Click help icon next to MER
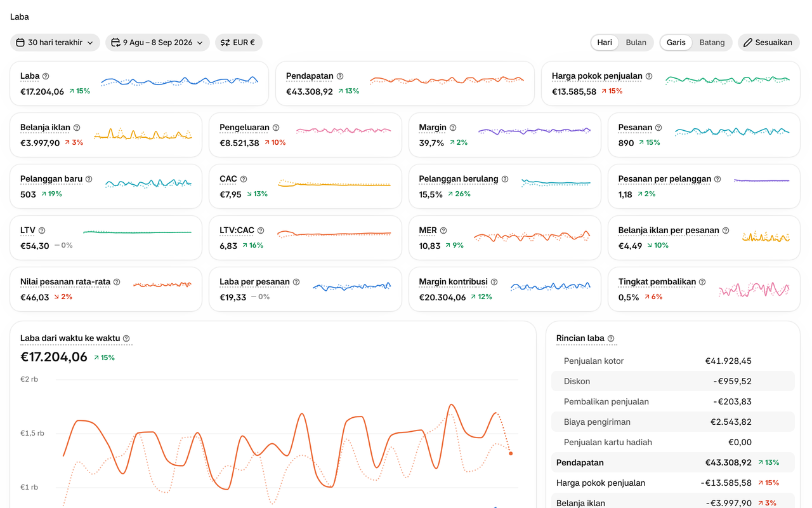This screenshot has height=508, width=812. coord(443,231)
